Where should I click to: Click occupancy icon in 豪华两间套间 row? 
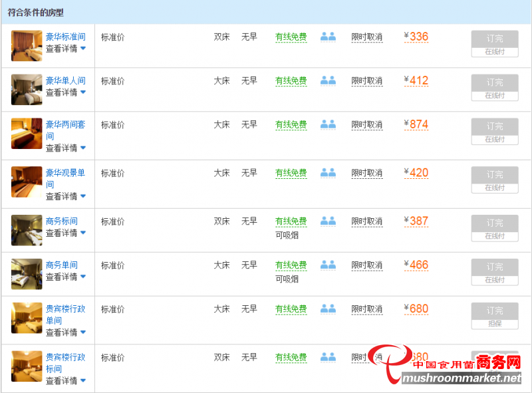point(328,124)
